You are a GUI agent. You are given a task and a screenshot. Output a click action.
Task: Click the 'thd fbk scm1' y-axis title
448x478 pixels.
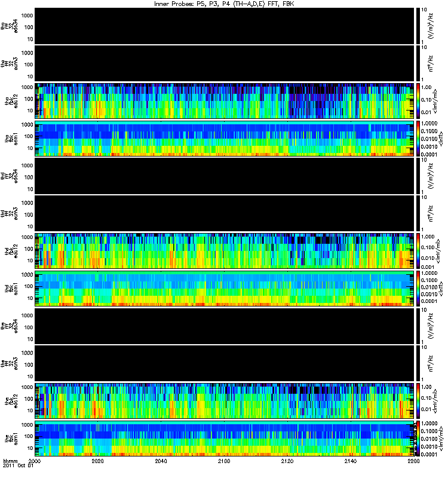coord(11,289)
